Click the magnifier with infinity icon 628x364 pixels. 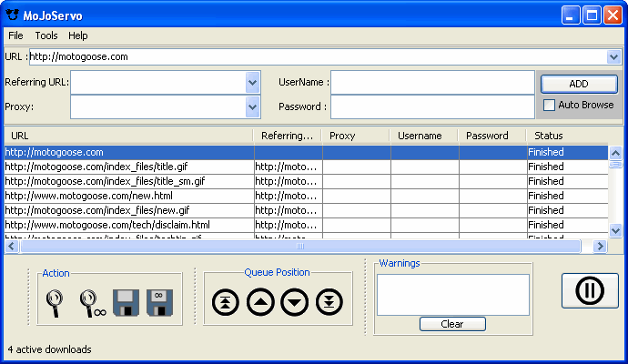point(90,301)
